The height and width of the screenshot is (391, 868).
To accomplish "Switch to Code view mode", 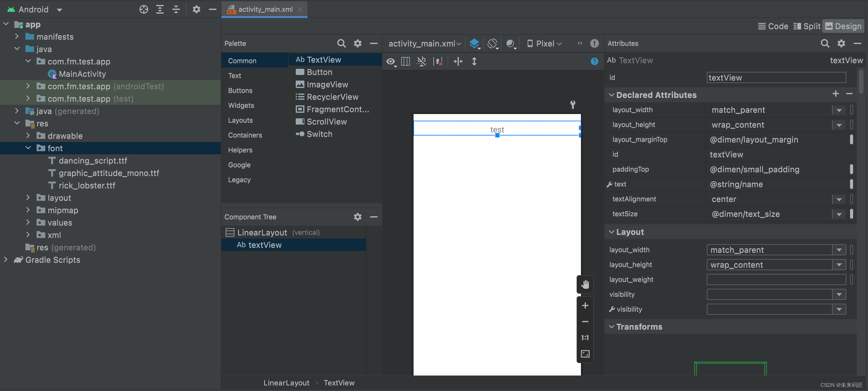I will [x=773, y=26].
